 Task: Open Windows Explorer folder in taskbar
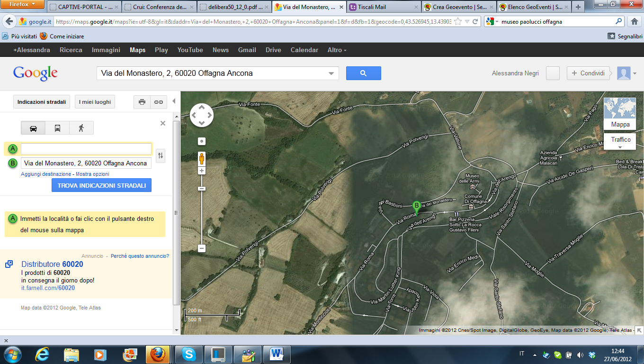(72, 354)
